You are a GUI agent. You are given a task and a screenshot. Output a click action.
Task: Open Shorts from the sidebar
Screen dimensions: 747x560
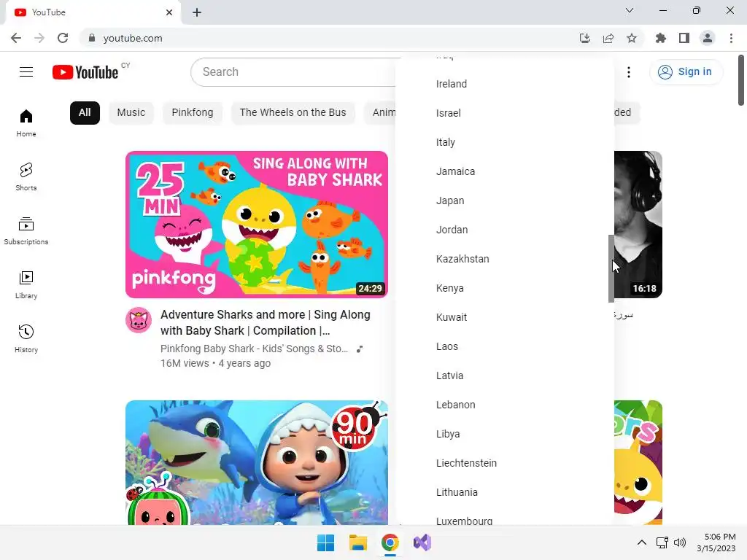point(26,177)
